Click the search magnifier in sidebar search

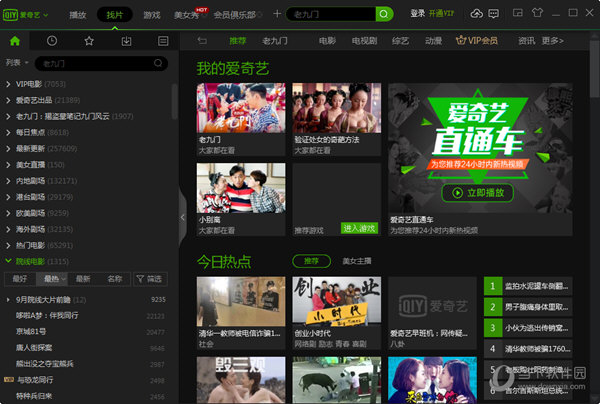click(158, 63)
